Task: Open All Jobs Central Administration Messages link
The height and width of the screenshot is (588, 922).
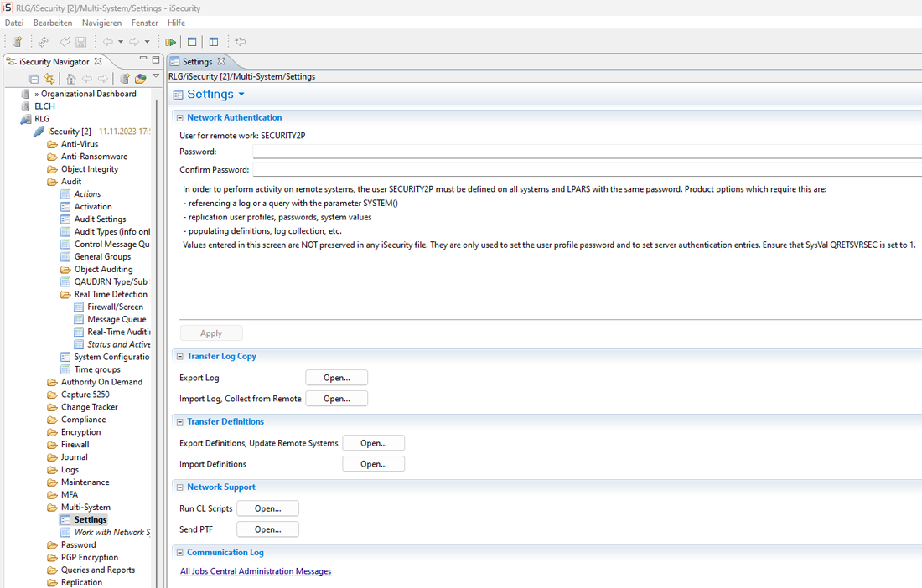Action: [256, 571]
